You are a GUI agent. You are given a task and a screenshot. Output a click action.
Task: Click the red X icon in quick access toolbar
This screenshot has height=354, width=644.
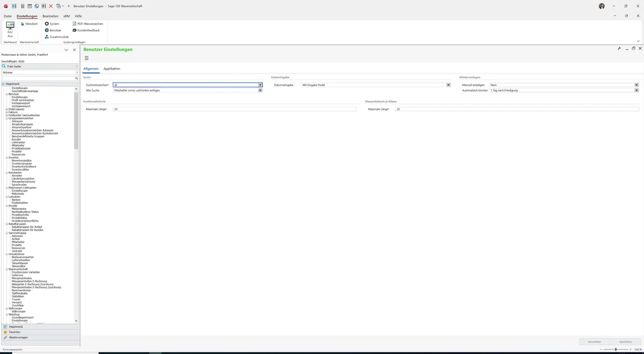pos(51,6)
